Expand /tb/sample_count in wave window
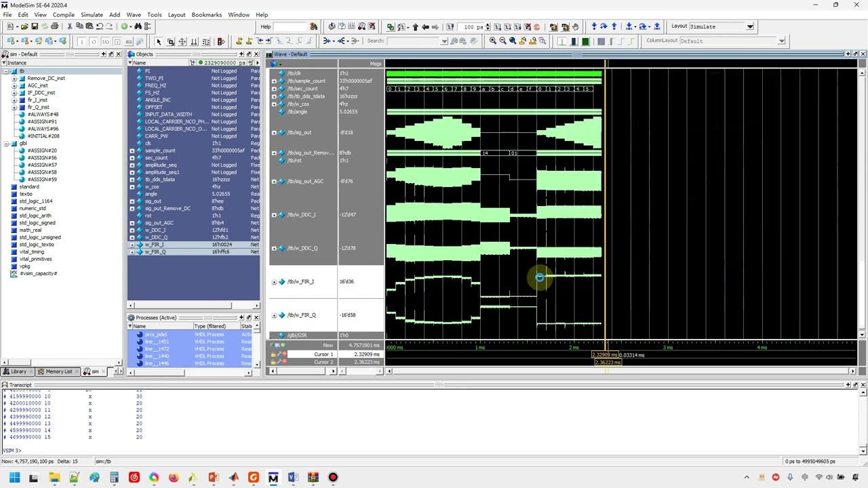868x488 pixels. [274, 81]
